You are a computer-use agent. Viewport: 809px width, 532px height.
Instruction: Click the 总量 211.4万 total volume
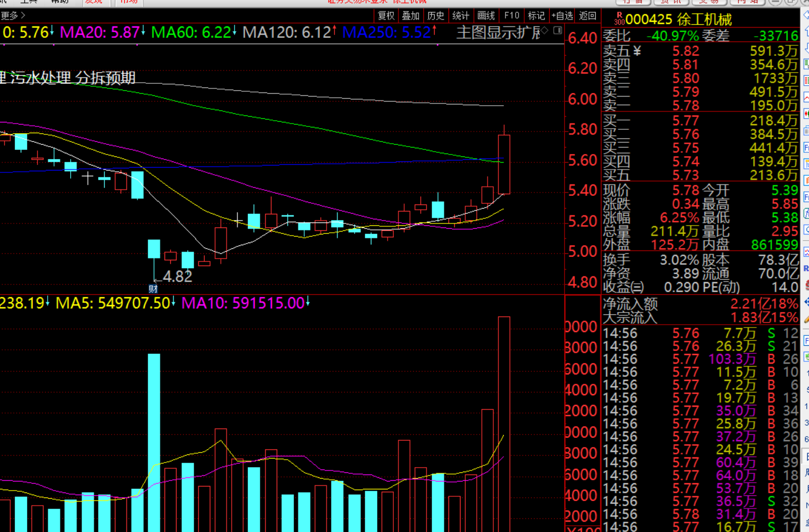pyautogui.click(x=674, y=232)
